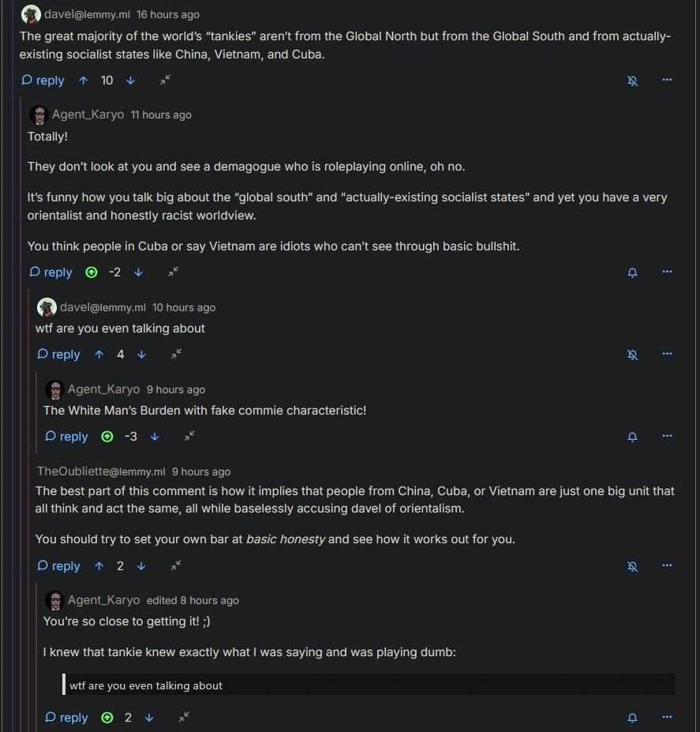The image size is (700, 732).
Task: Downvote TheOubliette's comment with score 2
Action: (x=141, y=566)
